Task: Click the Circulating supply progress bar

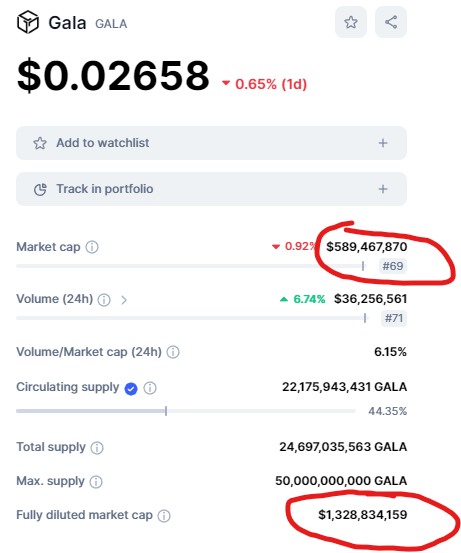Action: click(x=186, y=411)
